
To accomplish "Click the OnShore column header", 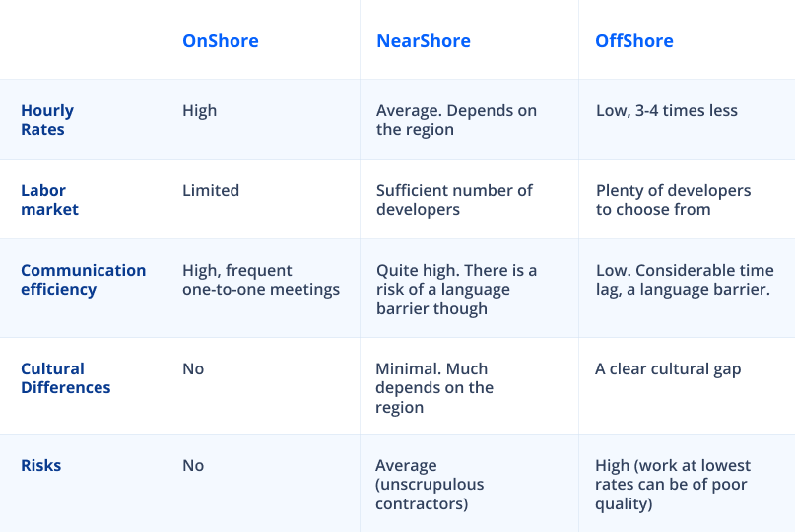I will click(220, 41).
